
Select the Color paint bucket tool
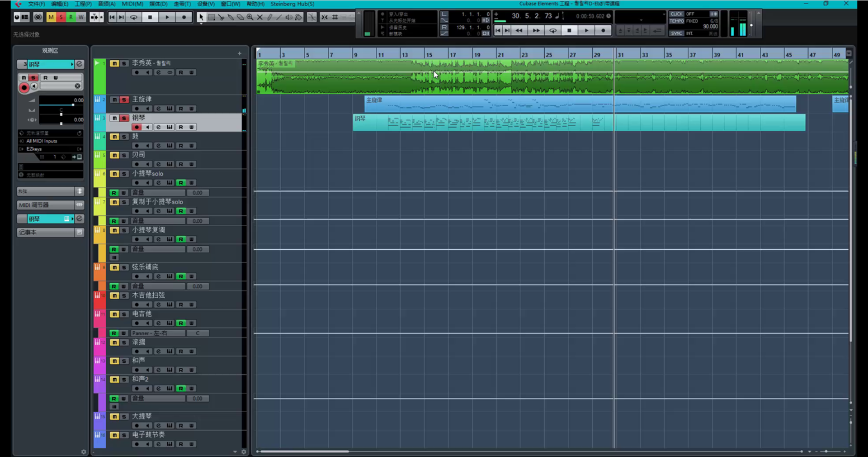click(299, 17)
